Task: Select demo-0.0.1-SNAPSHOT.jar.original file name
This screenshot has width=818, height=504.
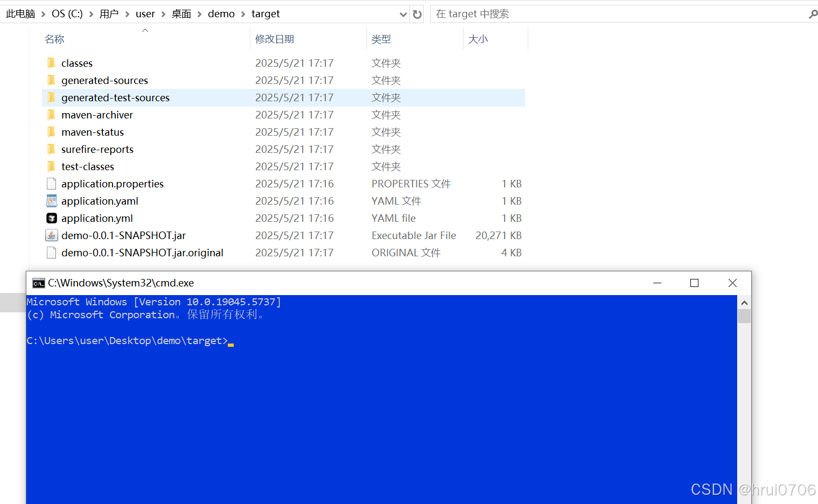Action: (x=142, y=253)
